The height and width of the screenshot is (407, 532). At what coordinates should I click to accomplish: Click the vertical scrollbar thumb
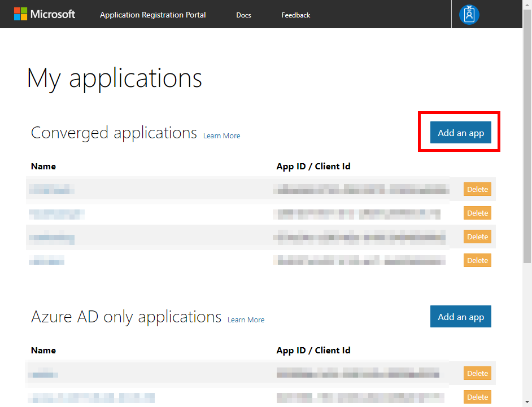click(527, 137)
